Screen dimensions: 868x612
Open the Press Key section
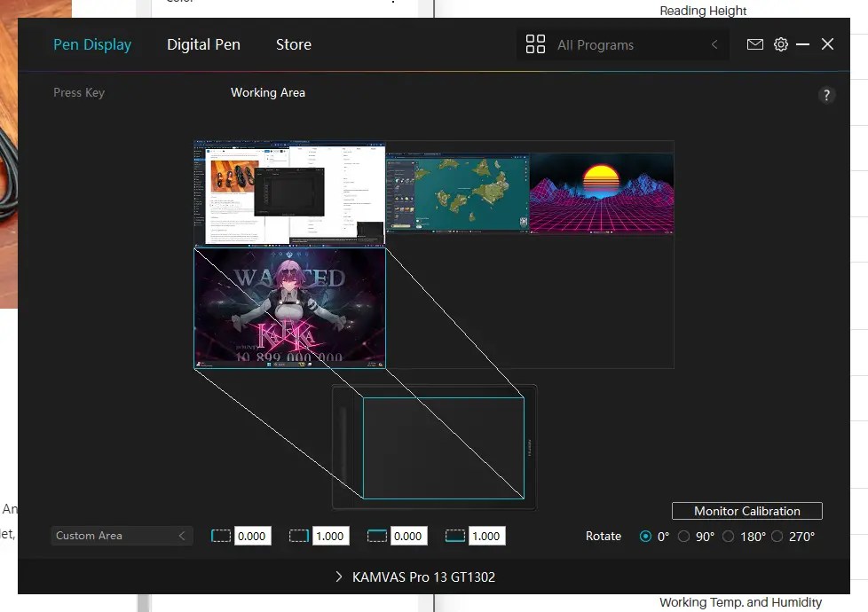click(x=79, y=92)
